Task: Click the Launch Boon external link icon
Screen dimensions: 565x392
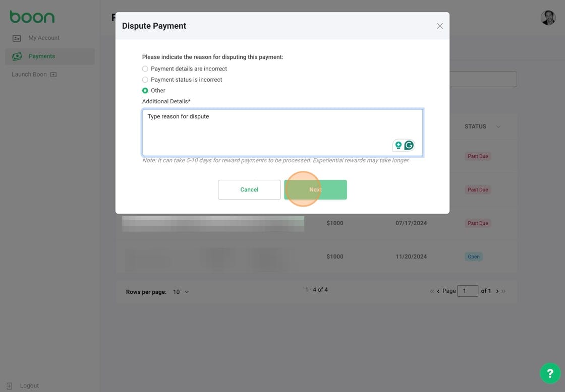Action: 53,75
